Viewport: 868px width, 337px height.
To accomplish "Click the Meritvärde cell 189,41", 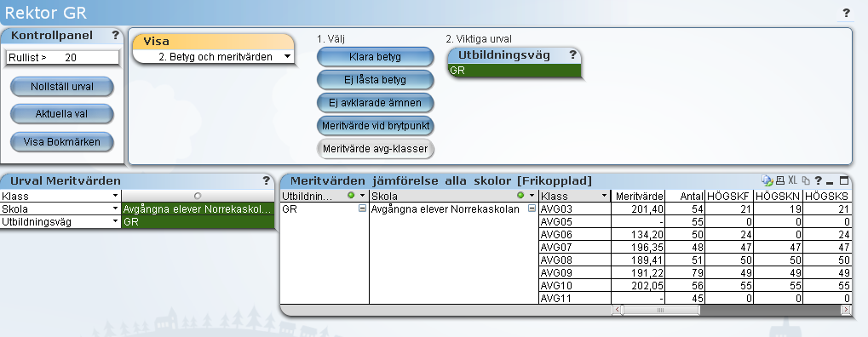I will tap(638, 260).
